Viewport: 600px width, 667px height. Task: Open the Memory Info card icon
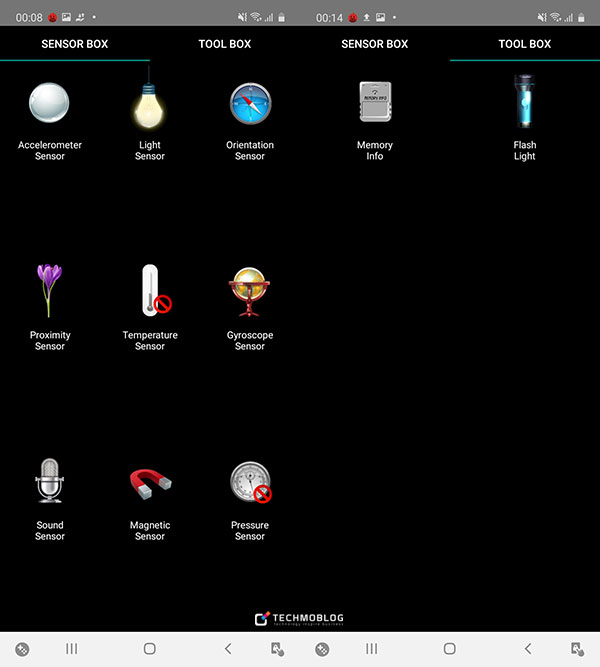tap(375, 103)
